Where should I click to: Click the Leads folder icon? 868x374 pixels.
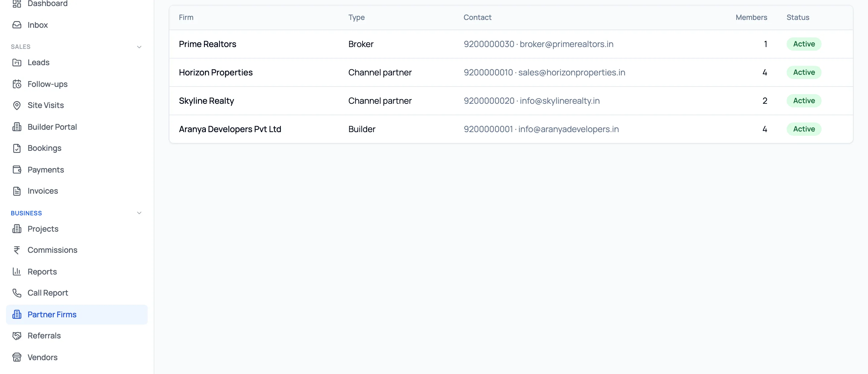[17, 62]
